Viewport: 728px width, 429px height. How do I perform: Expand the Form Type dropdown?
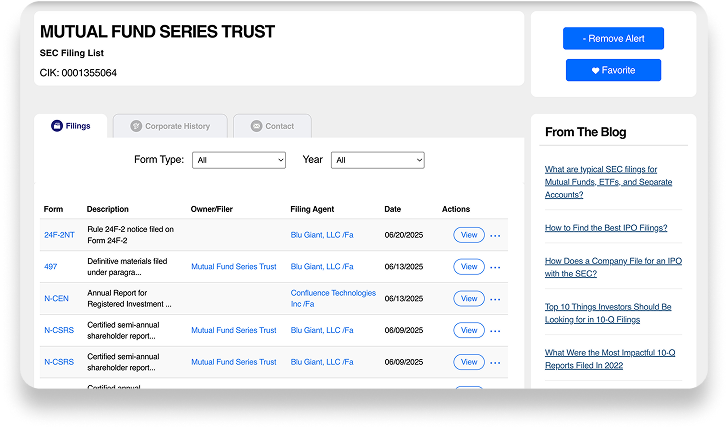(239, 160)
